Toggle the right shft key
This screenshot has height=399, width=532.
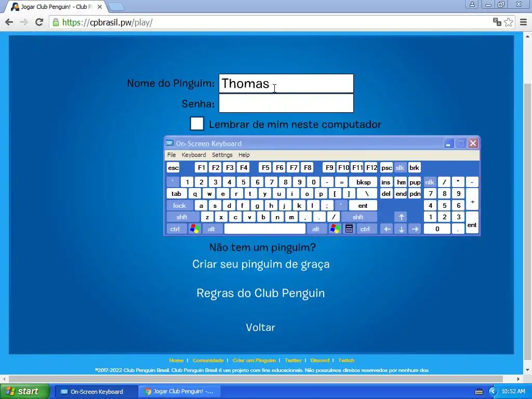tap(358, 217)
